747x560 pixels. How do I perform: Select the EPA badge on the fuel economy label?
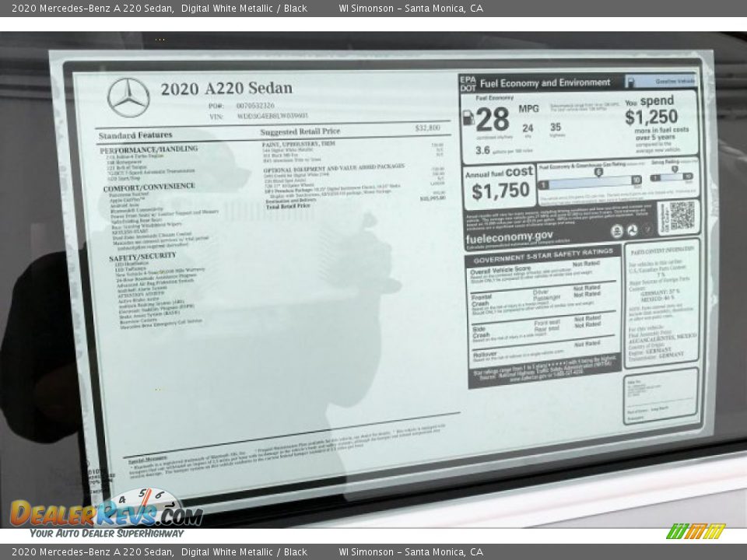[467, 81]
